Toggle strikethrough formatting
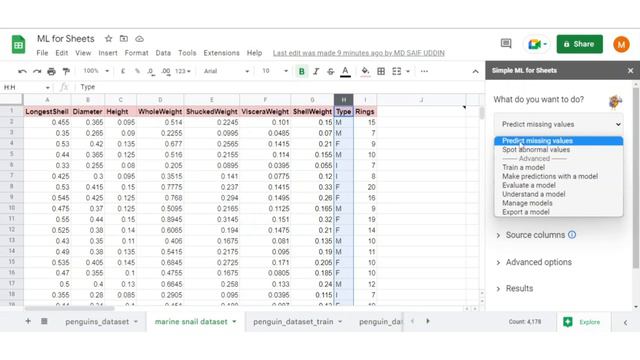This screenshot has height=360, width=640. tap(331, 71)
